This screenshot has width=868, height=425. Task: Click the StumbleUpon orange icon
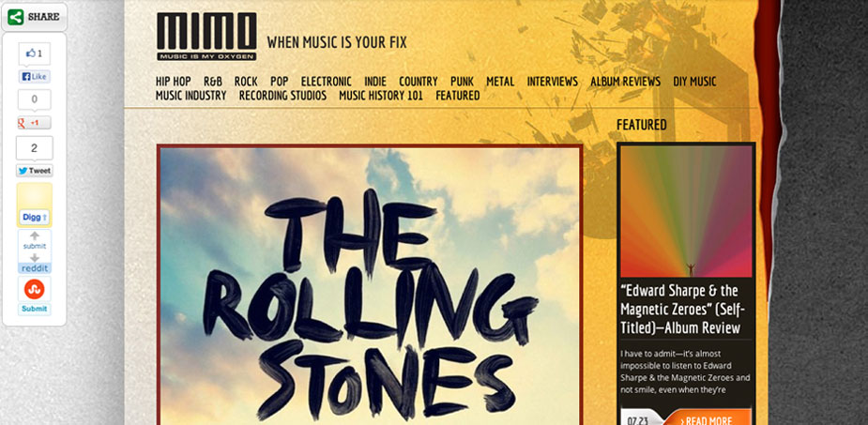(x=35, y=289)
